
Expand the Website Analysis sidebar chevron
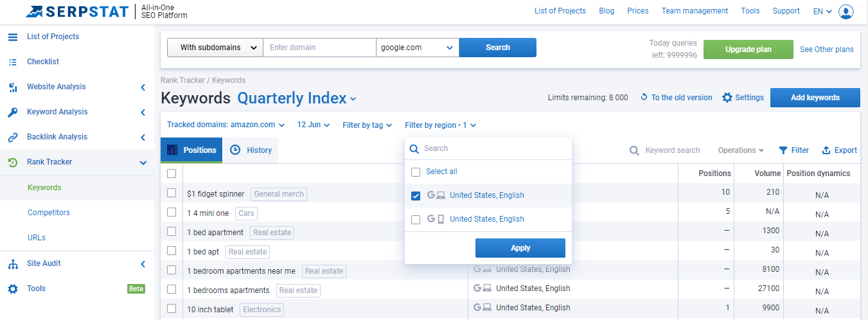(143, 87)
